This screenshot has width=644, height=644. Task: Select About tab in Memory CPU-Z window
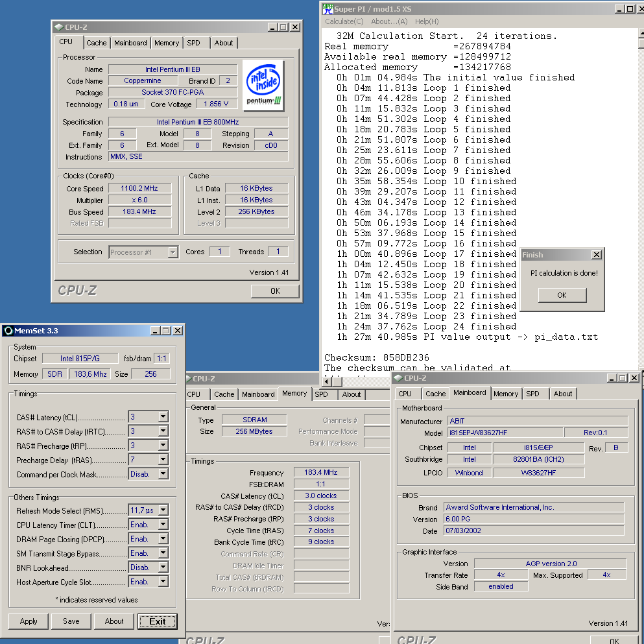[x=352, y=394]
